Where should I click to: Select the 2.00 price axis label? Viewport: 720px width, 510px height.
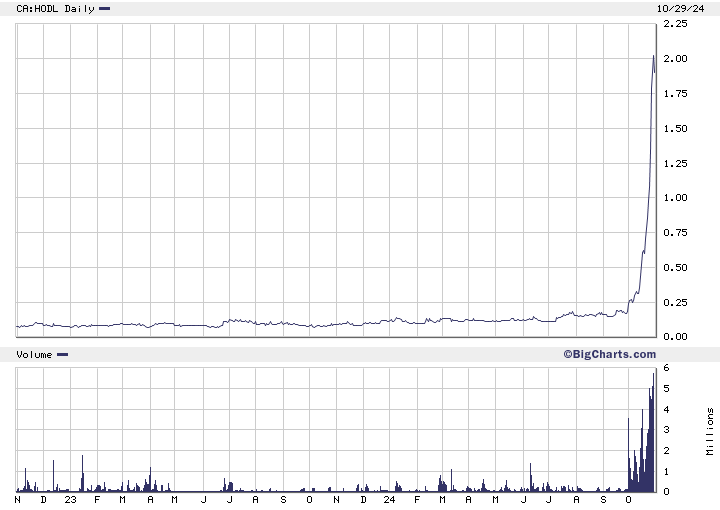pyautogui.click(x=675, y=58)
